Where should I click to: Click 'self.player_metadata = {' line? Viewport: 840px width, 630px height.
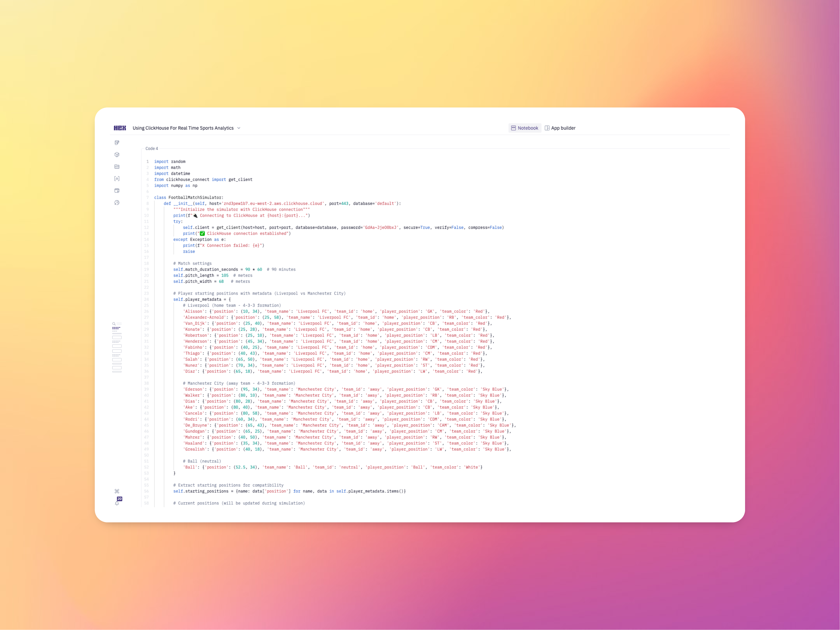[x=202, y=300]
